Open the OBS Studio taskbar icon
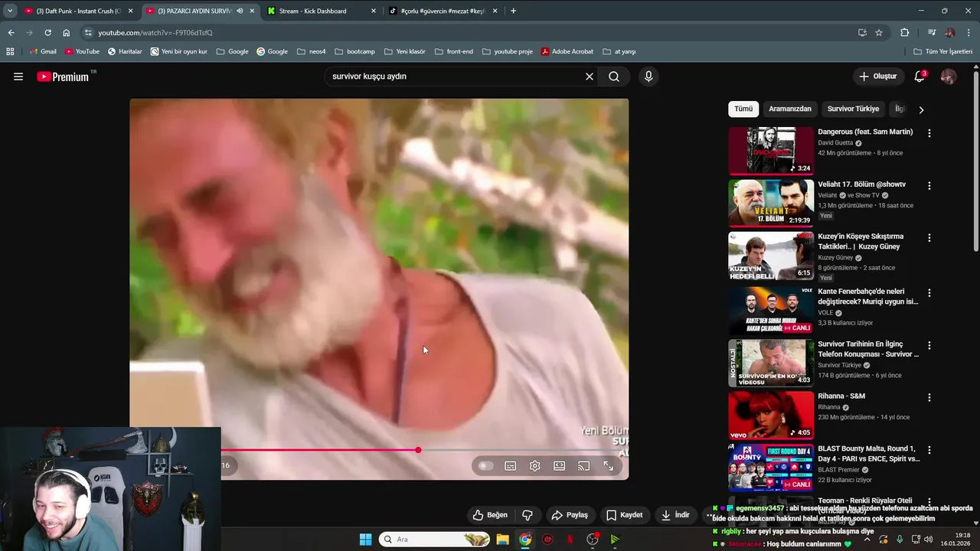 coord(592,540)
